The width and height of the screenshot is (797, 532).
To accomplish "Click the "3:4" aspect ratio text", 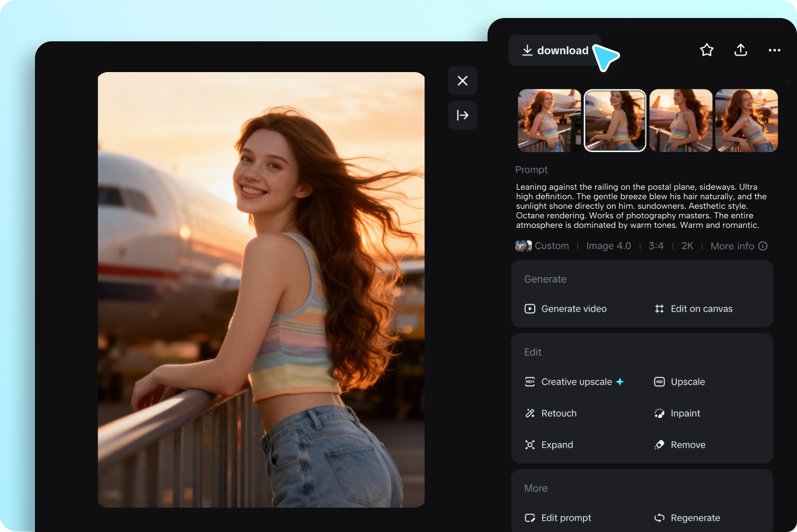I will 656,246.
